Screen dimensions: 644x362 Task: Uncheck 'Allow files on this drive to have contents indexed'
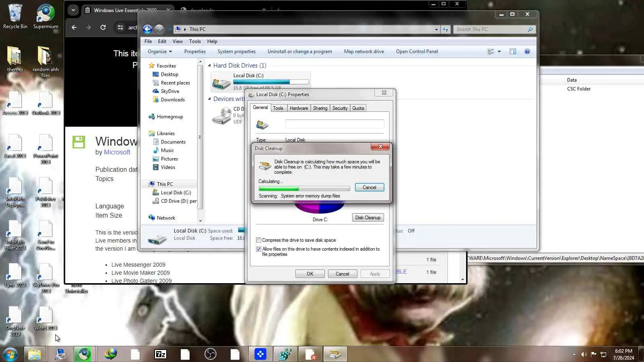(258, 249)
